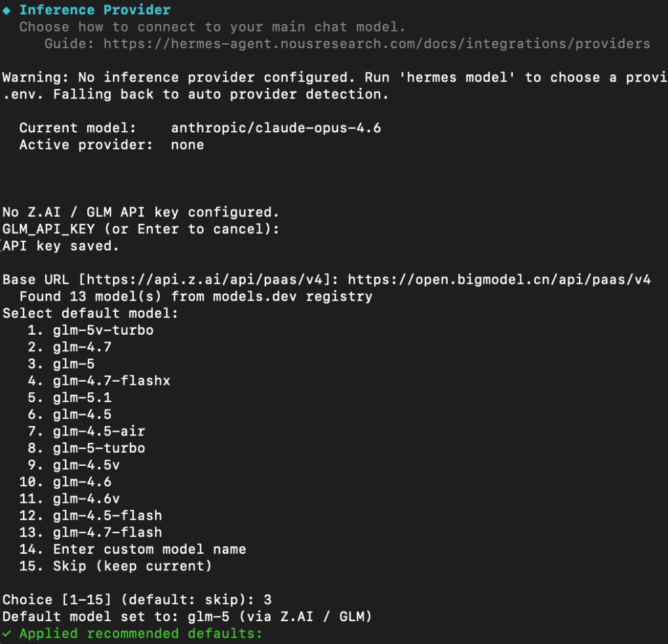Select glm-4.7-flash at number 13

(107, 532)
